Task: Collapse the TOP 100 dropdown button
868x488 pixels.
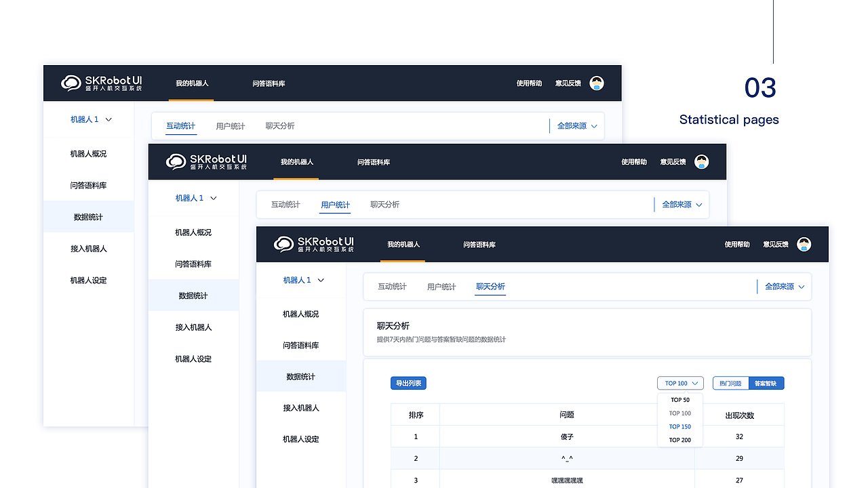Action: [x=680, y=384]
